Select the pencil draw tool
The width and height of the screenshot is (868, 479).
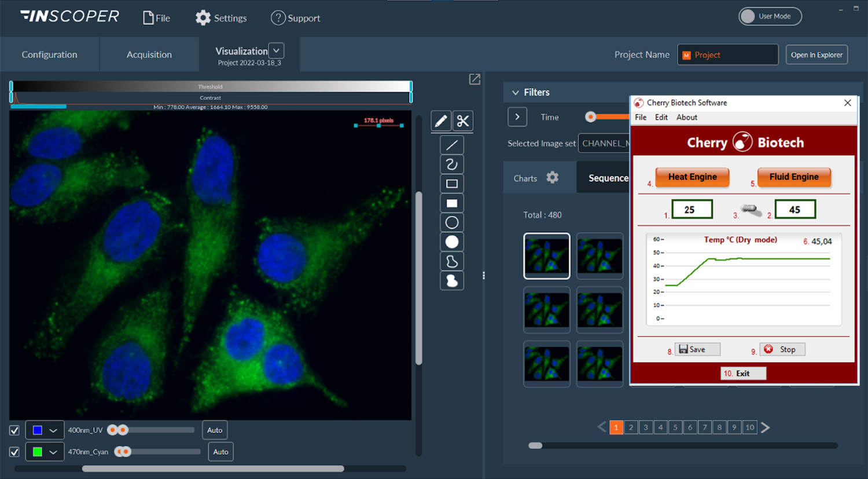(441, 120)
